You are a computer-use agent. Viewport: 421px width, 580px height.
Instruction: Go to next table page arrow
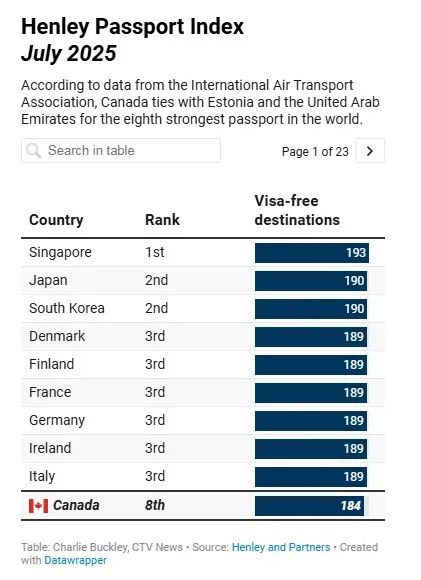tap(370, 151)
